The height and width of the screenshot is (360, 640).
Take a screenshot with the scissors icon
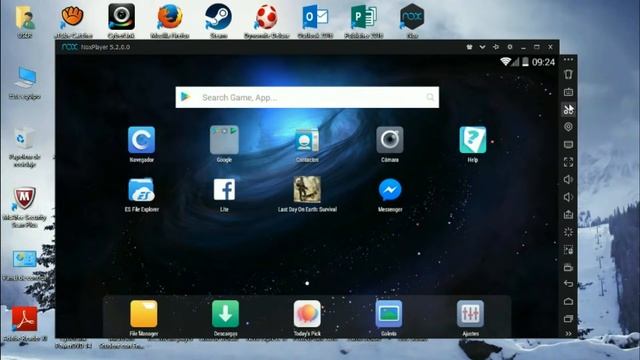(568, 110)
